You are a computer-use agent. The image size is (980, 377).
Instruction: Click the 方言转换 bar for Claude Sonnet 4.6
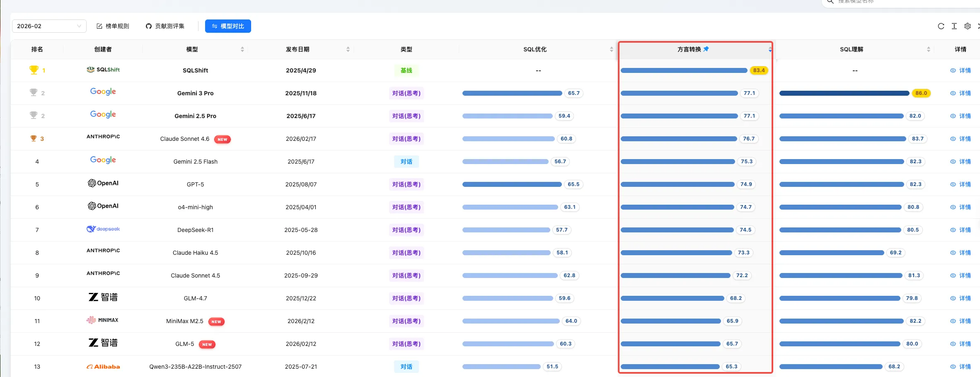coord(679,139)
